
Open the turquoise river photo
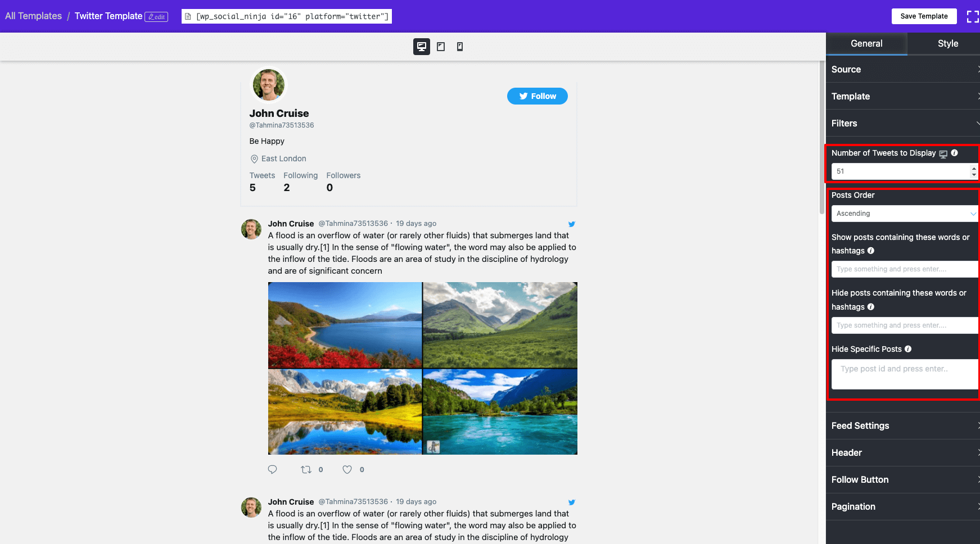pyautogui.click(x=500, y=412)
